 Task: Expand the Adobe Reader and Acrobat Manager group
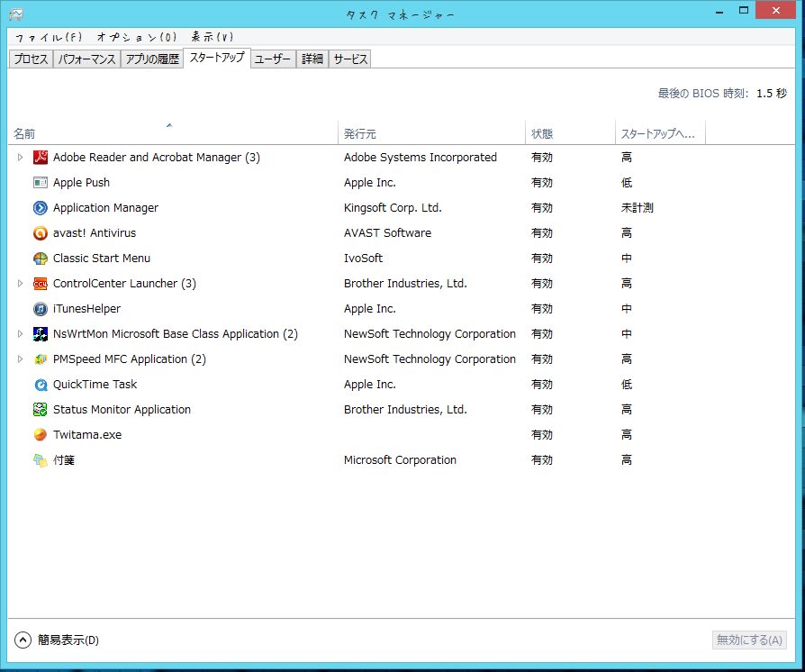(20, 158)
